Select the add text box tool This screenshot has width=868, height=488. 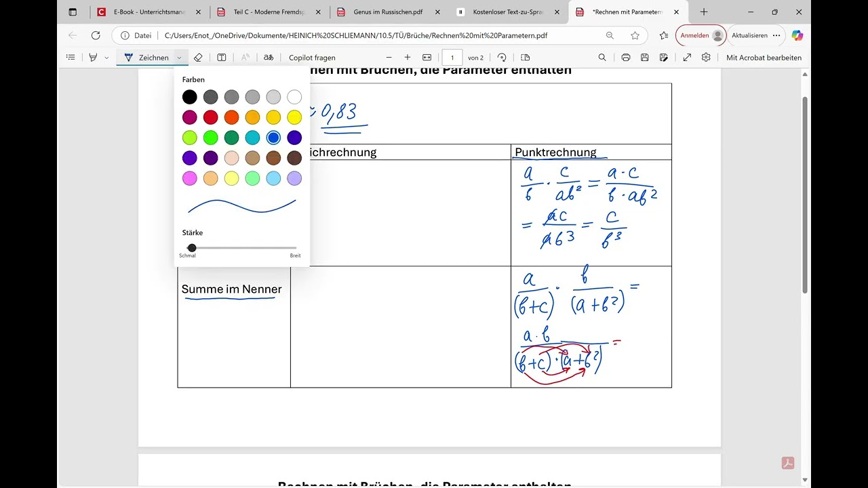[x=221, y=58]
